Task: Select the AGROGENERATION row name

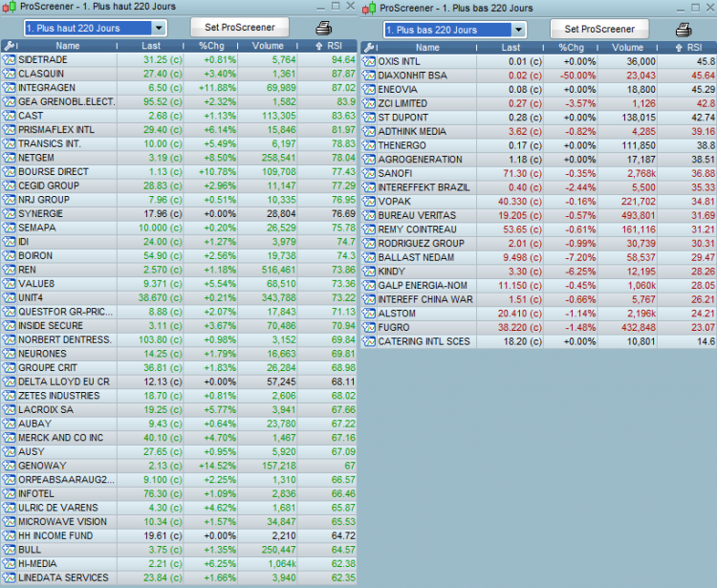Action: coord(421,160)
